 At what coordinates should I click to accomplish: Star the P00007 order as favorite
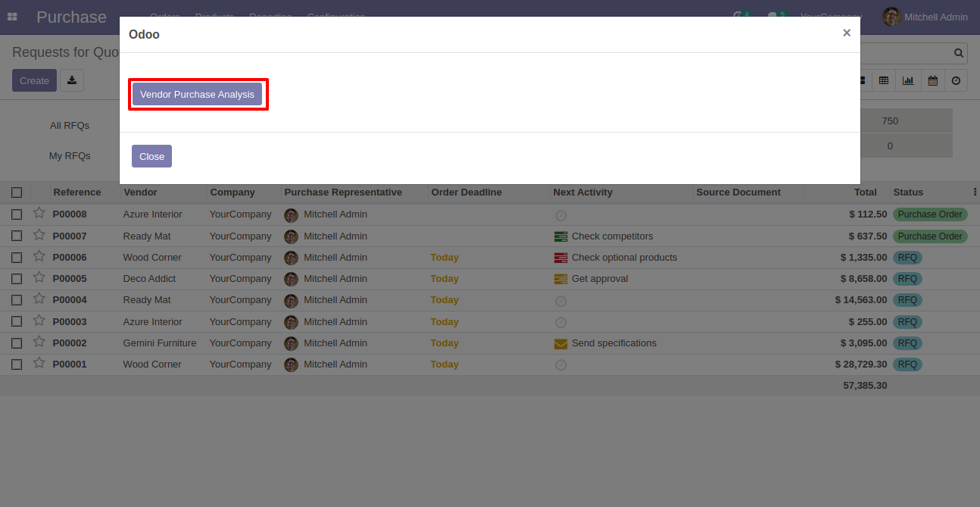(x=39, y=235)
